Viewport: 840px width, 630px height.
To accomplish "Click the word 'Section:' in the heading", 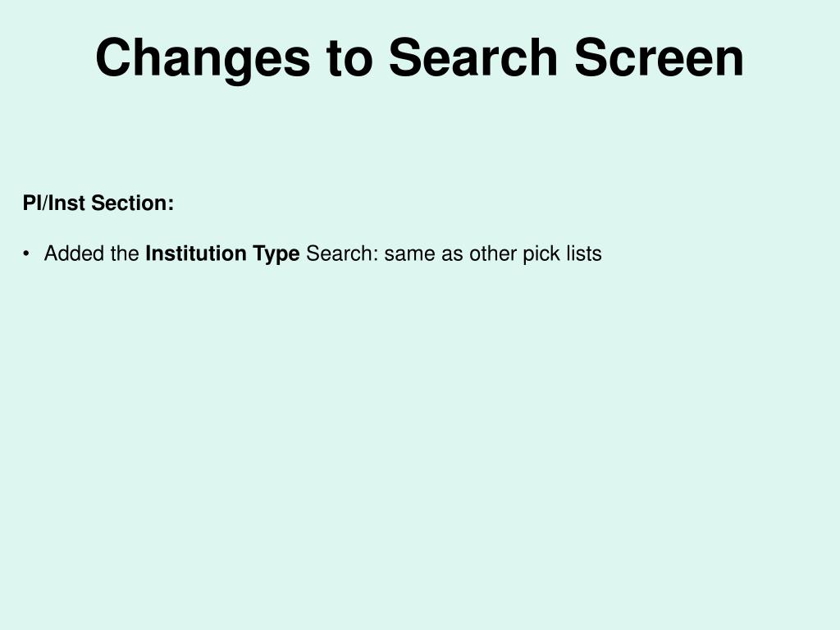I will [132, 203].
